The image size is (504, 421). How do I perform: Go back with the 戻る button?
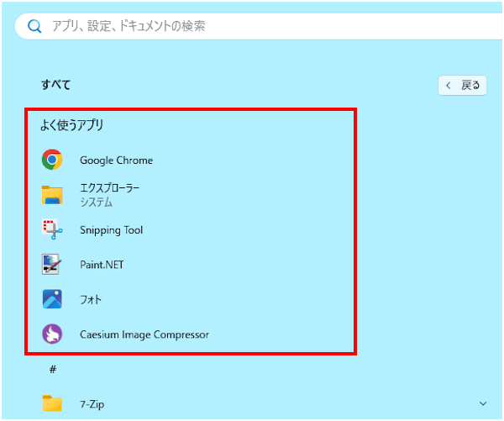coord(462,86)
